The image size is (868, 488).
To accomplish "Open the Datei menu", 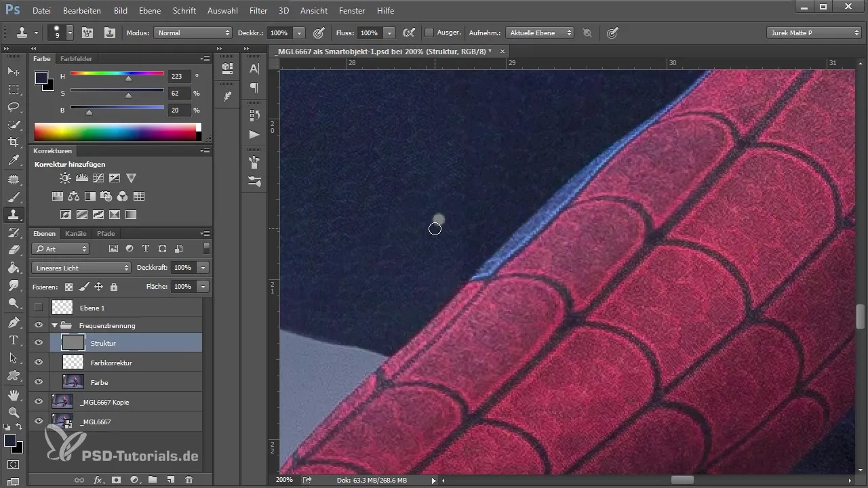I will [x=41, y=11].
